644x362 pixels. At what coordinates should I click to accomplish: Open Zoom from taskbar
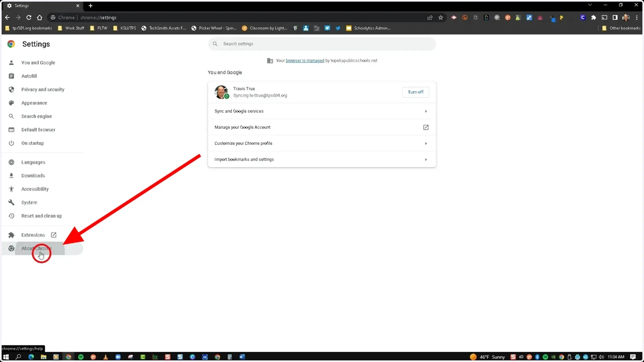pyautogui.click(x=118, y=357)
